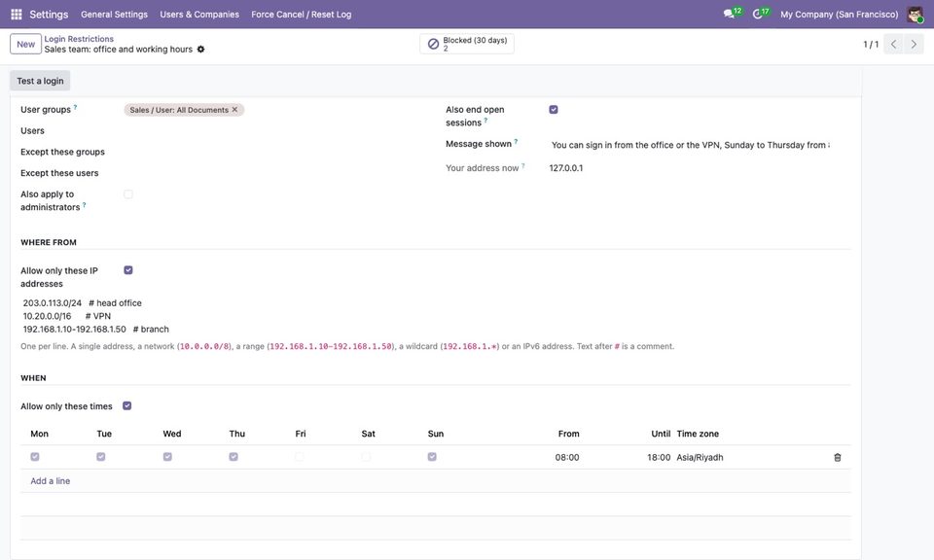
Task: Toggle the Also end open sessions checkbox
Action: pos(554,110)
